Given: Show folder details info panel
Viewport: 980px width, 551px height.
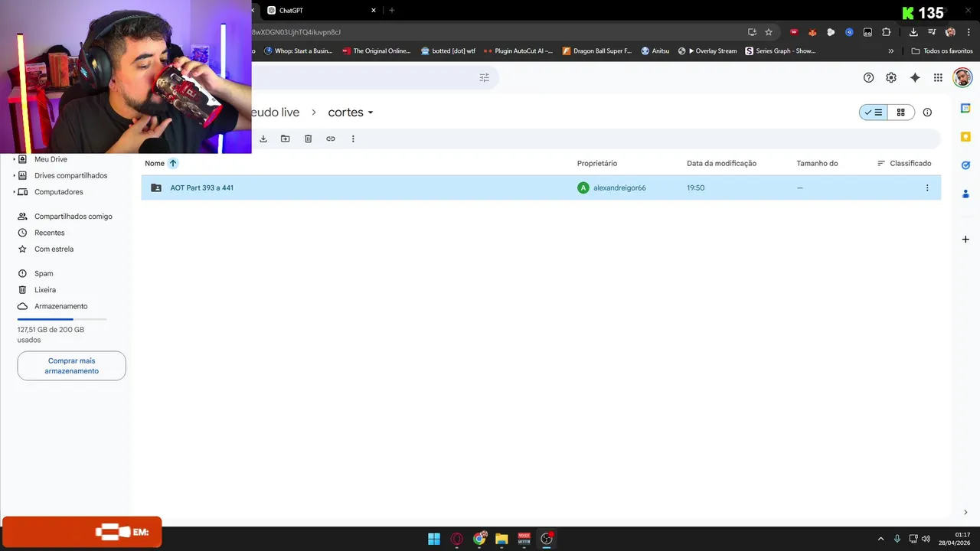Looking at the screenshot, I should [927, 112].
